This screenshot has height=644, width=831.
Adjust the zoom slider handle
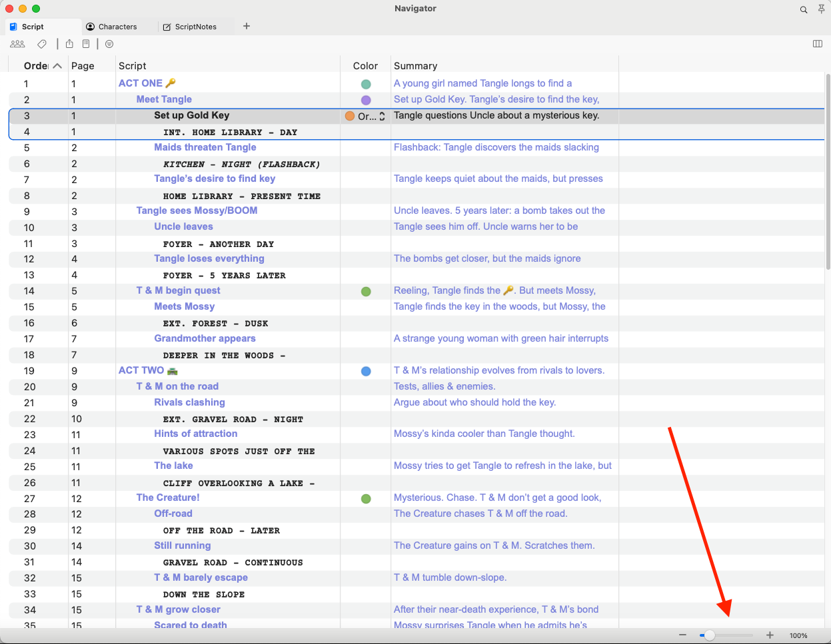click(x=710, y=635)
